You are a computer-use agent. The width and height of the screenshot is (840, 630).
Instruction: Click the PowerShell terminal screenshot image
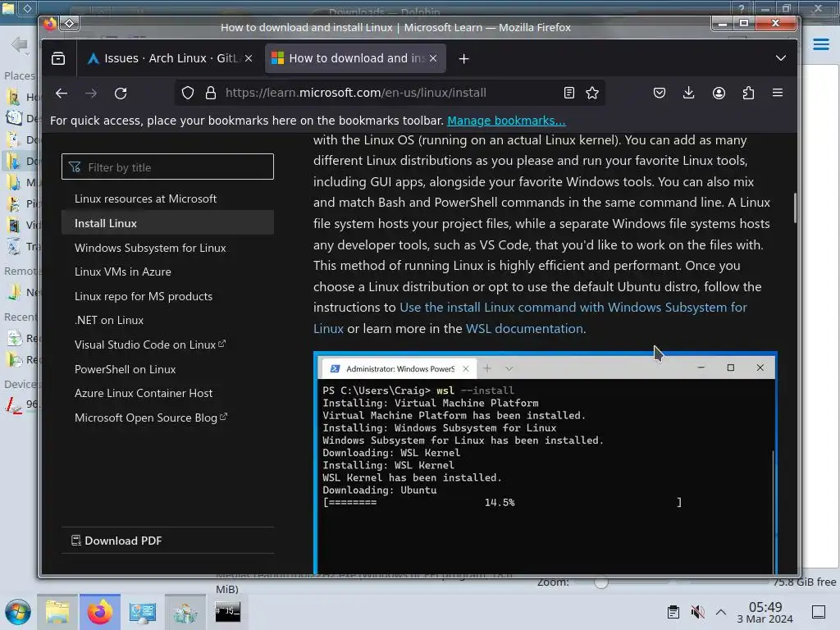pos(546,463)
